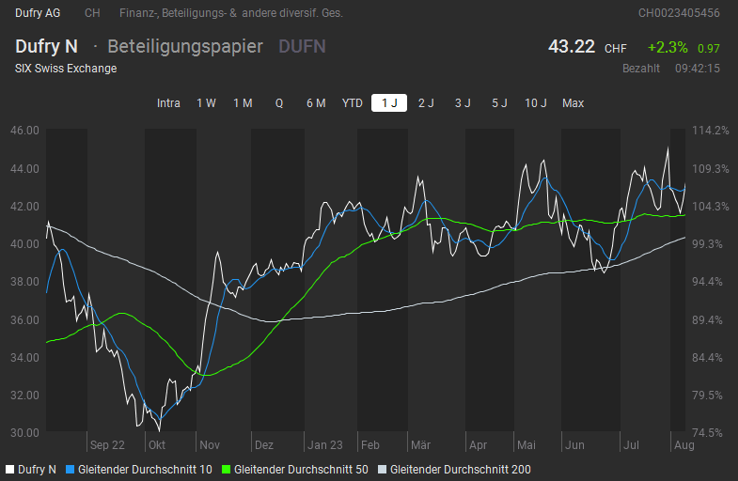Click the SIX Swiss Exchange label
This screenshot has width=738, height=481.
pos(66,68)
